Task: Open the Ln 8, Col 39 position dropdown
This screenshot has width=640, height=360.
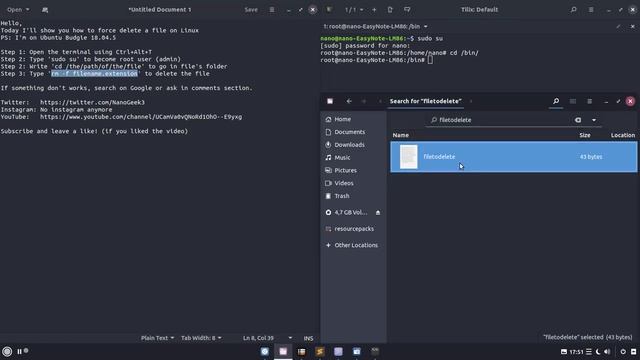Action: tap(267, 338)
